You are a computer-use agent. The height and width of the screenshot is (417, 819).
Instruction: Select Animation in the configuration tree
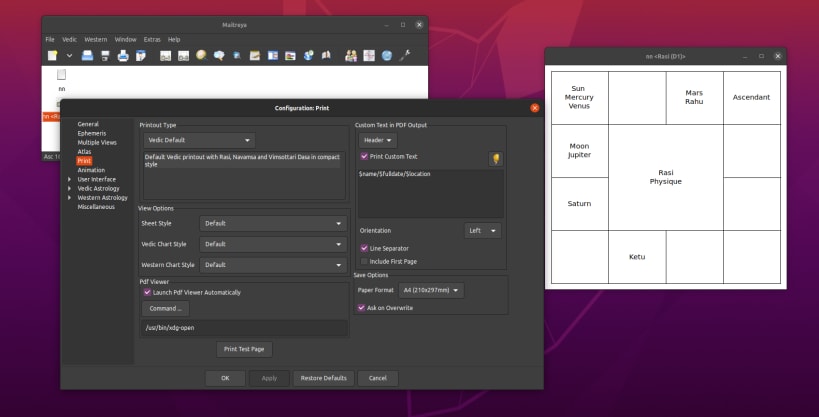click(91, 170)
